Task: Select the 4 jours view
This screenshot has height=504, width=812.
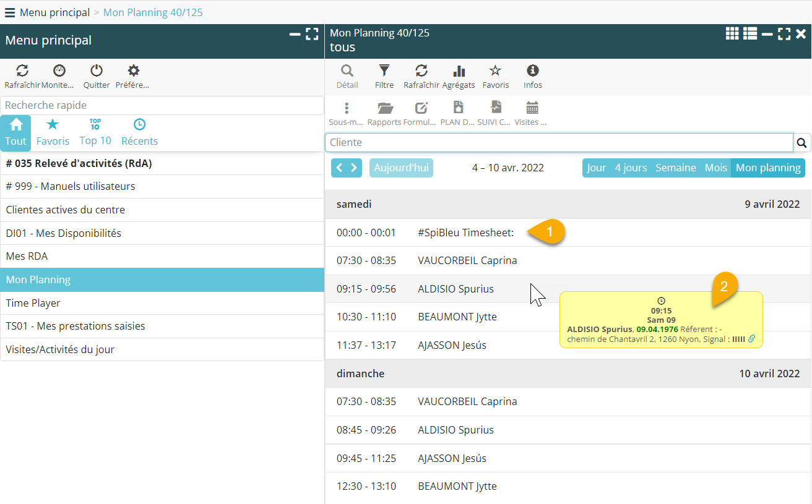Action: point(631,168)
